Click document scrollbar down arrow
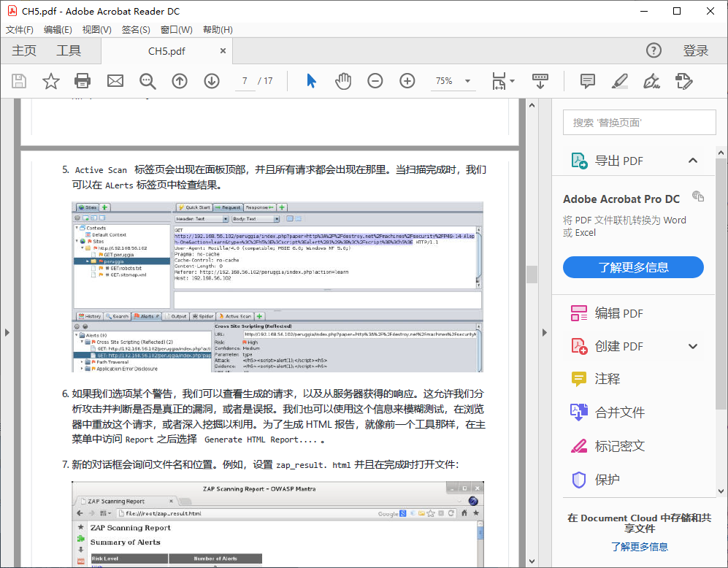This screenshot has width=728, height=568. 532,561
